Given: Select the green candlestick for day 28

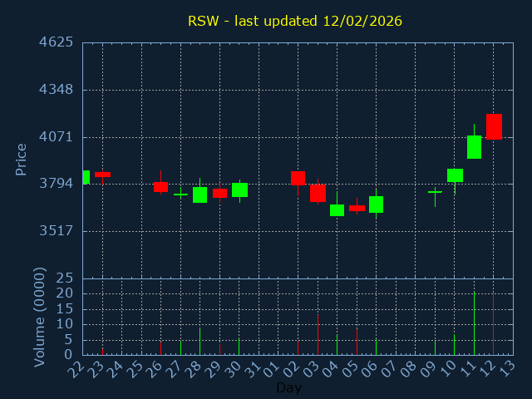Looking at the screenshot, I should (x=199, y=195).
